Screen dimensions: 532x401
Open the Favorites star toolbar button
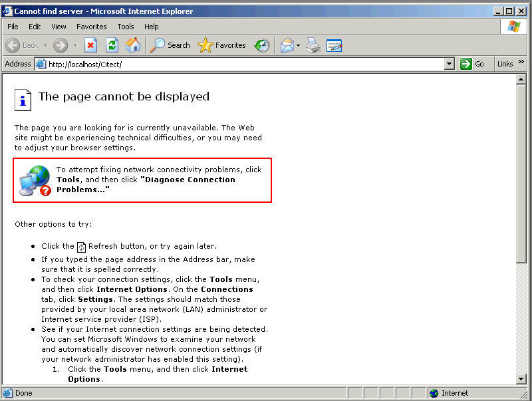coord(221,45)
